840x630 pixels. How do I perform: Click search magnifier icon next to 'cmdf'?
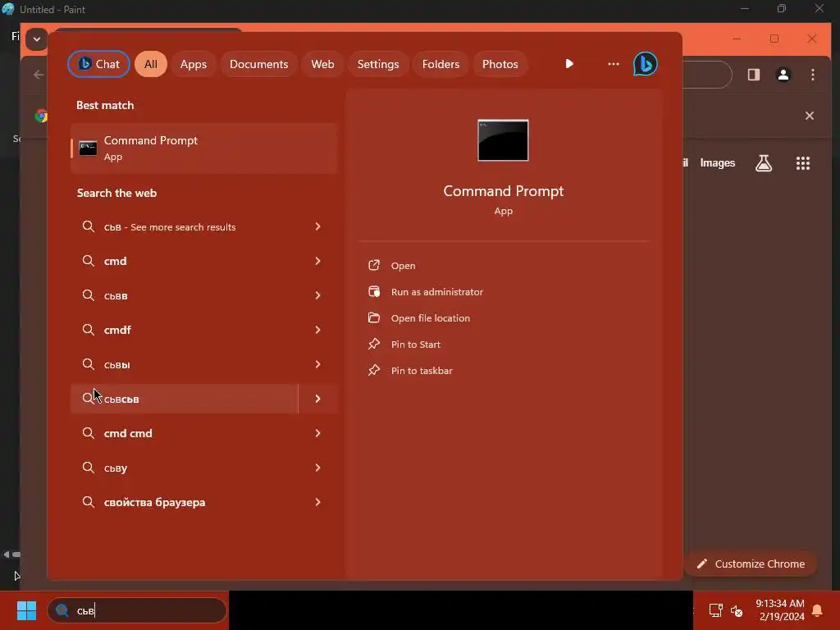pos(89,330)
